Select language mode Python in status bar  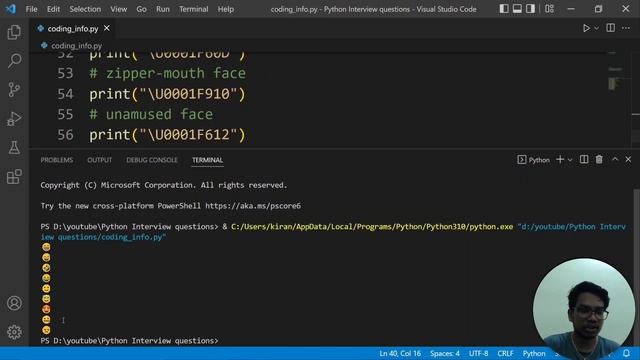[x=534, y=353]
